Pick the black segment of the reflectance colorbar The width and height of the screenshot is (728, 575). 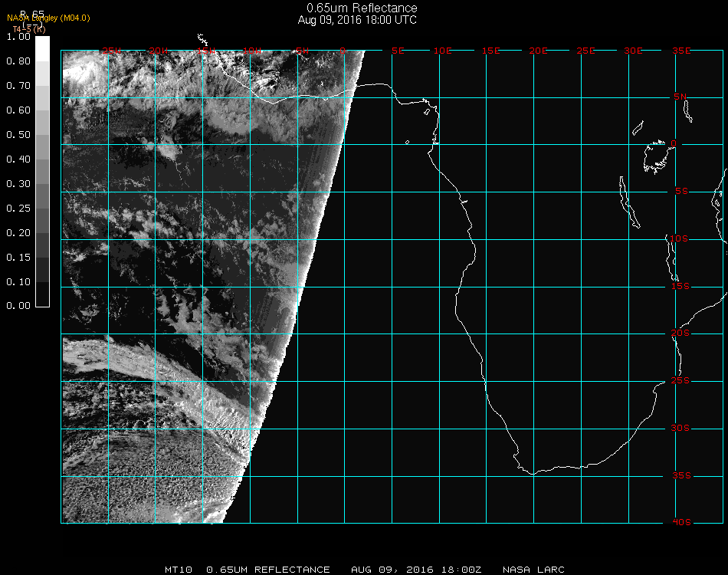pyautogui.click(x=42, y=294)
